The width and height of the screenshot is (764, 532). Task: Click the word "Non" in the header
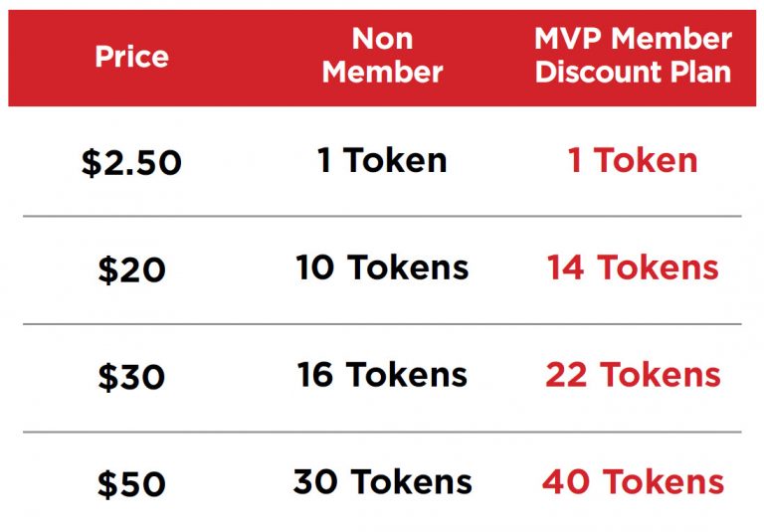(382, 40)
